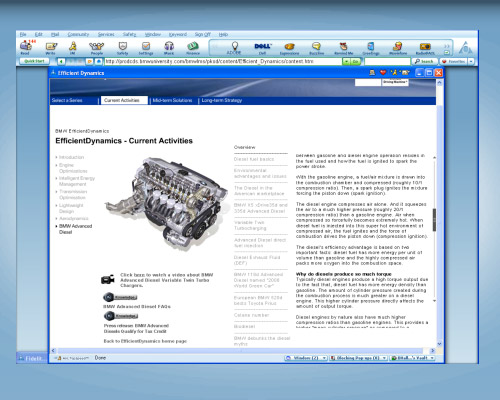
Task: Click the Go button beside address bar
Action: click(356, 61)
